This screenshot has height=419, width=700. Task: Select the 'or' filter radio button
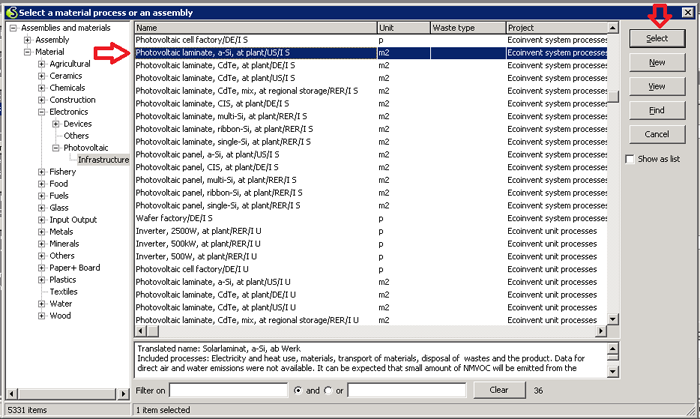329,389
